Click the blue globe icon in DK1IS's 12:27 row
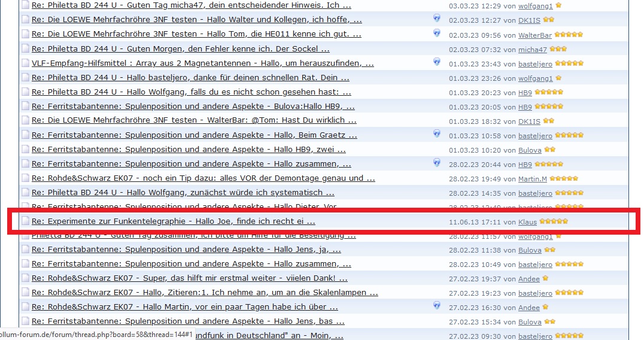 [x=437, y=19]
